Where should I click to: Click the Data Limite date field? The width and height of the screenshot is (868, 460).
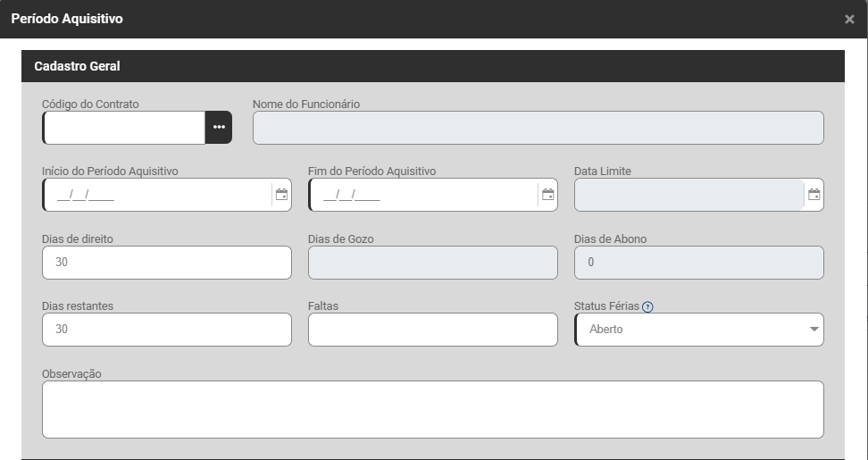689,195
